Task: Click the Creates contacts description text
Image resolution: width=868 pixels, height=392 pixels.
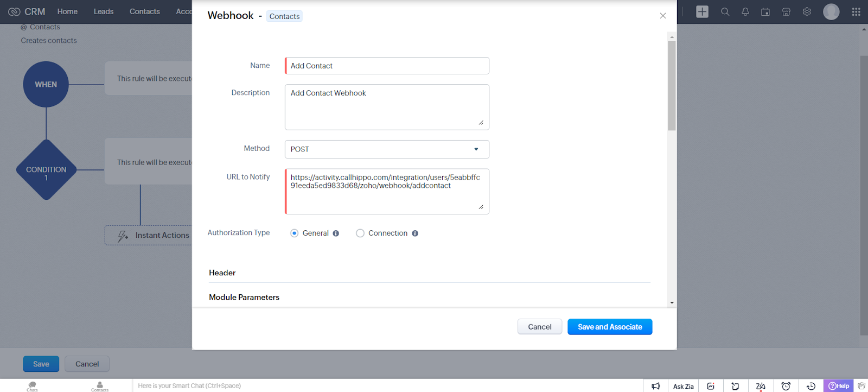Action: (x=49, y=41)
